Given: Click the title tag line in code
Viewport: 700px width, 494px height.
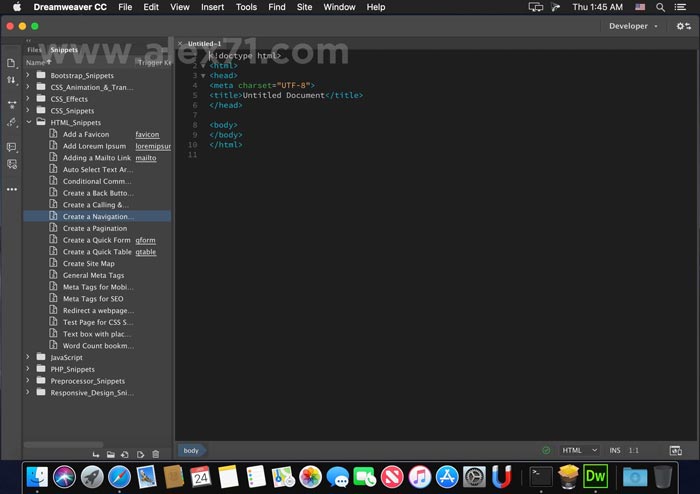Looking at the screenshot, I should pos(286,95).
